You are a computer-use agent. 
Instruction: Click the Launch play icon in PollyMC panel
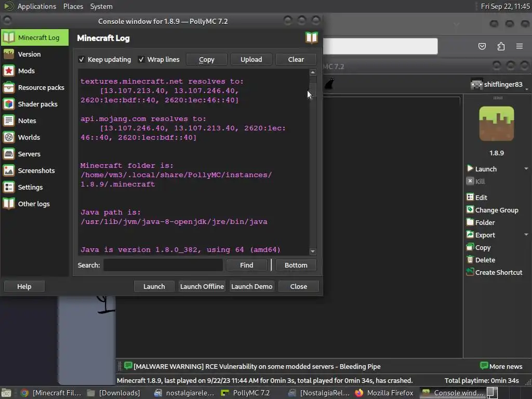coord(470,169)
